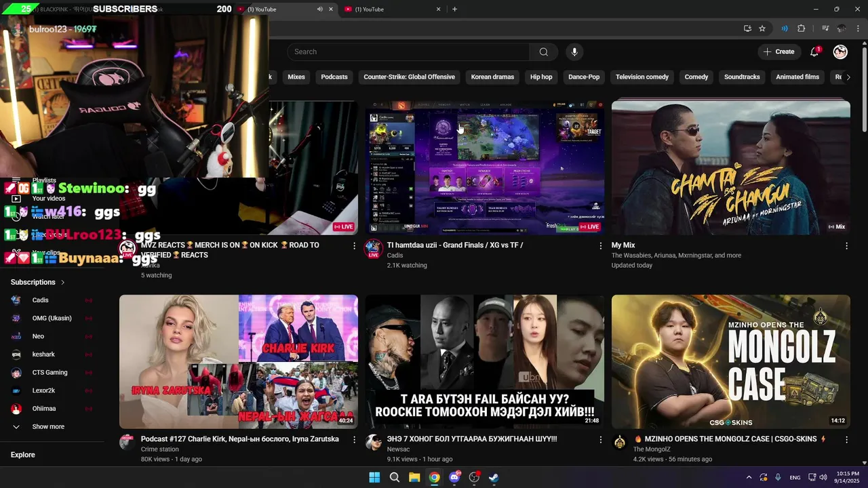The width and height of the screenshot is (868, 488).
Task: Open File Explorer from the taskbar
Action: [414, 477]
